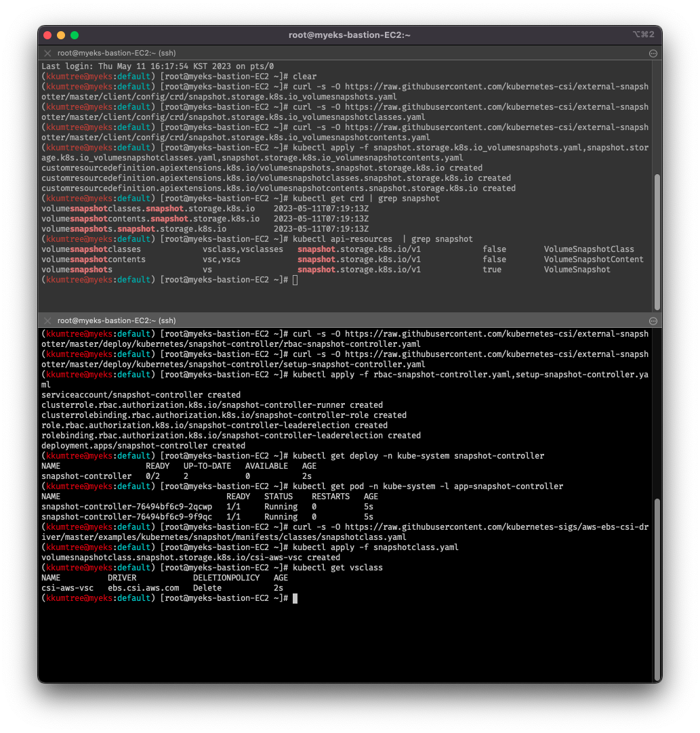Click the 'DELETIONPOLICY' column header
700x733 pixels.
226,578
